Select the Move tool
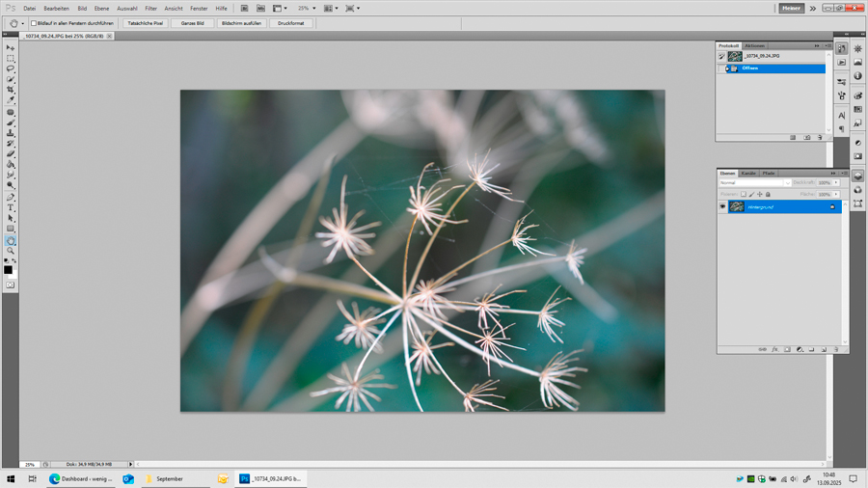 (11, 47)
